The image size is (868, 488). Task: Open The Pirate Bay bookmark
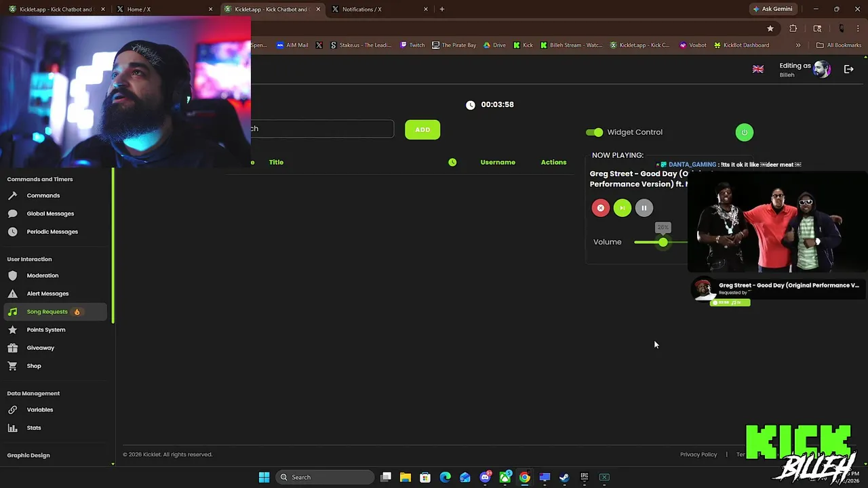click(x=454, y=45)
